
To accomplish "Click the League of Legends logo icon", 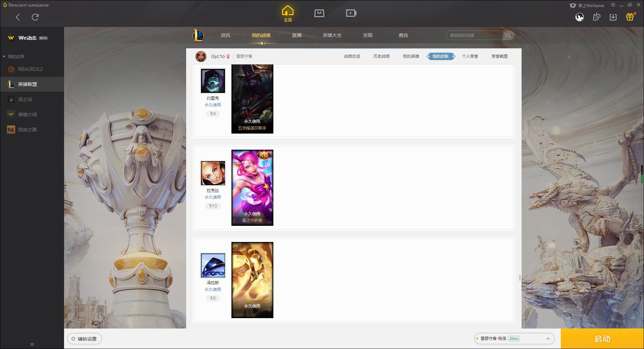I will point(198,35).
